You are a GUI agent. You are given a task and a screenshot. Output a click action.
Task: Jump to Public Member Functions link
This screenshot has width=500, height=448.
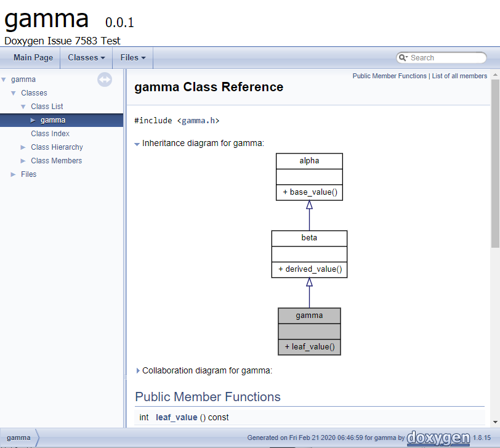click(x=389, y=76)
